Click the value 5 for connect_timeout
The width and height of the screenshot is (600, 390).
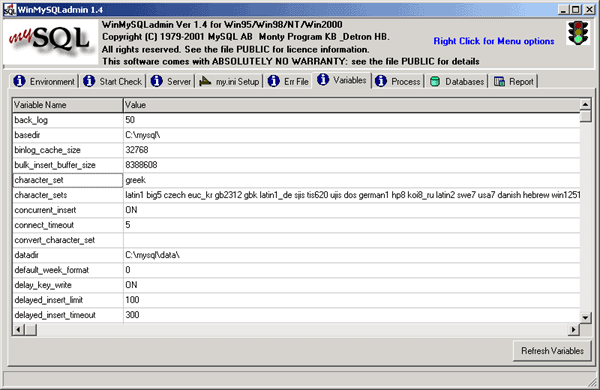[x=128, y=225]
